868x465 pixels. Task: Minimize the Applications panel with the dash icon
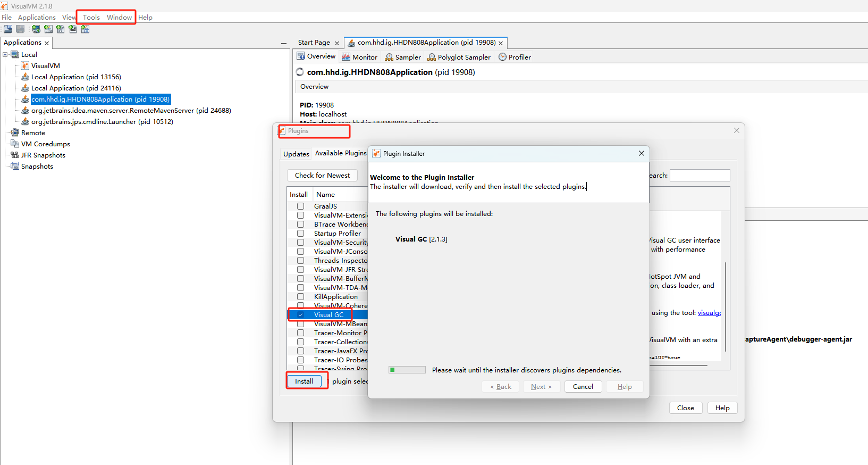point(283,43)
